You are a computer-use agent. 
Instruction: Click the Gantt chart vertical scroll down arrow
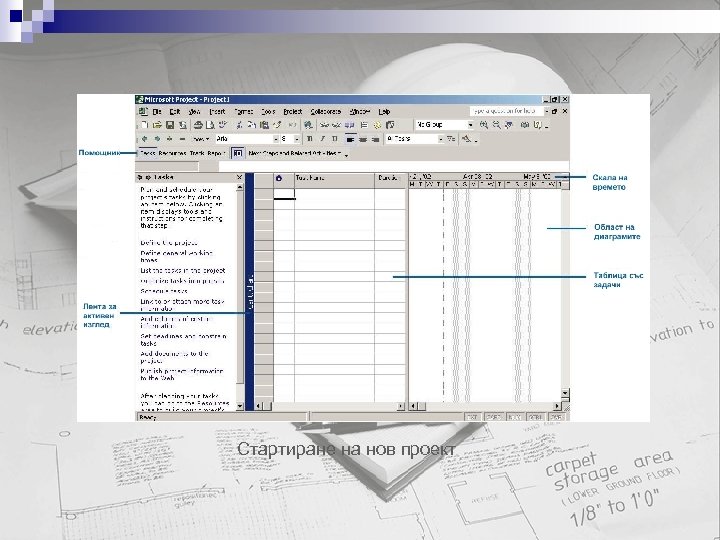(565, 394)
